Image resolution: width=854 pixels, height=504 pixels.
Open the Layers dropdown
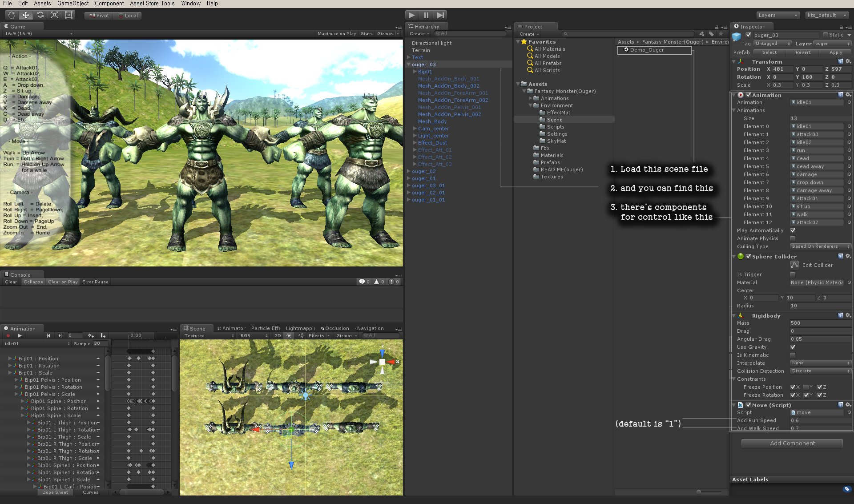click(x=778, y=15)
